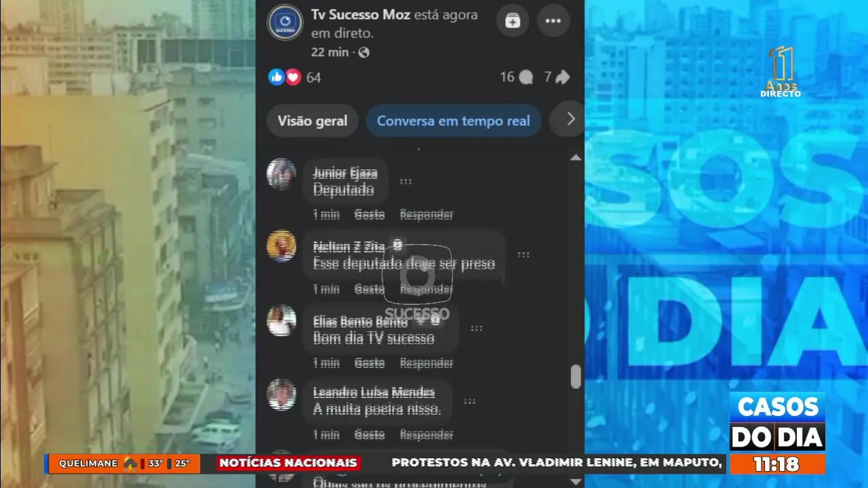Reply to Leandro Luisa Mendes's comment

click(427, 434)
